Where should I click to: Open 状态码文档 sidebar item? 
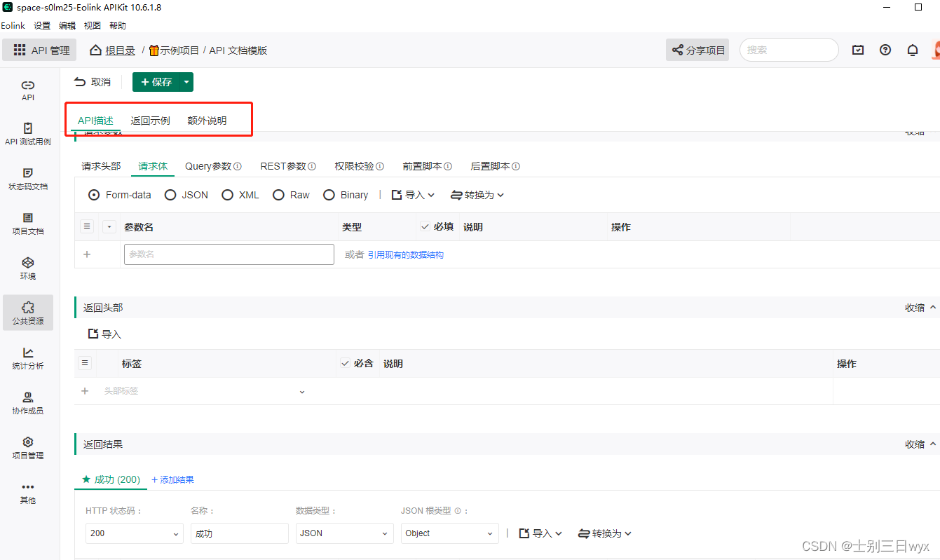tap(28, 179)
